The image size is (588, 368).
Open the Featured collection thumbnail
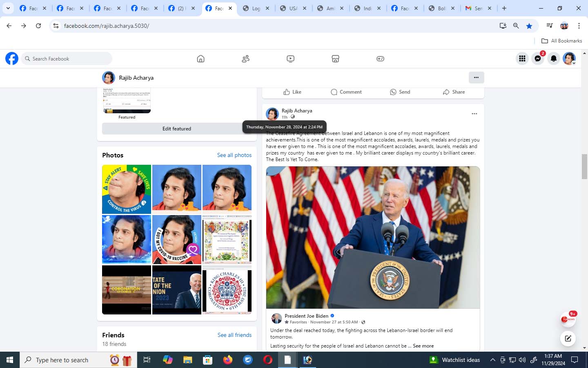pyautogui.click(x=127, y=101)
